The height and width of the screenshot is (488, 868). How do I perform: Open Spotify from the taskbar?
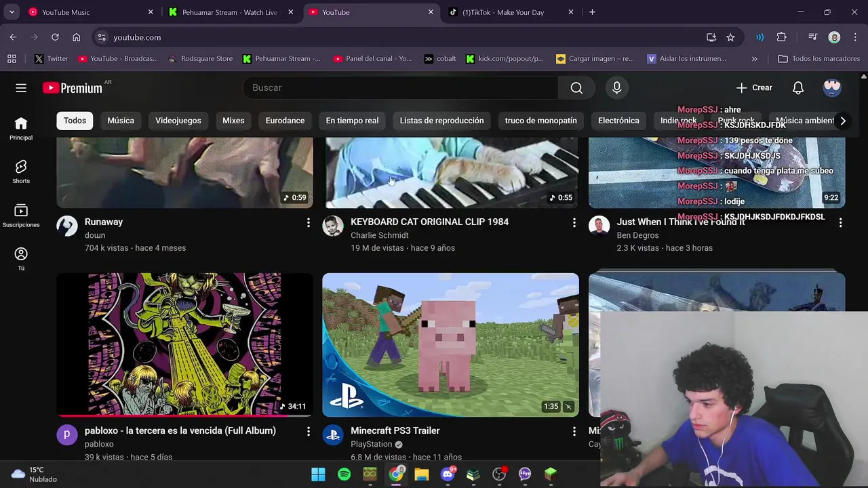(x=344, y=474)
